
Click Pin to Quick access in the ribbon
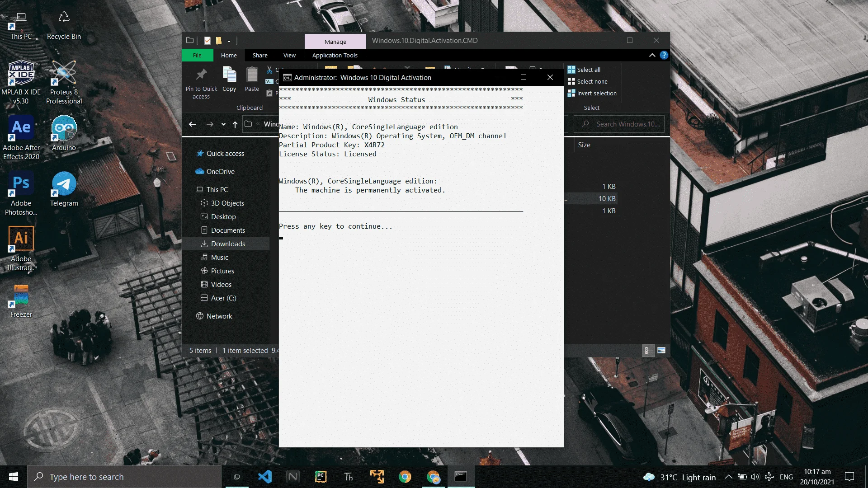[x=201, y=83]
